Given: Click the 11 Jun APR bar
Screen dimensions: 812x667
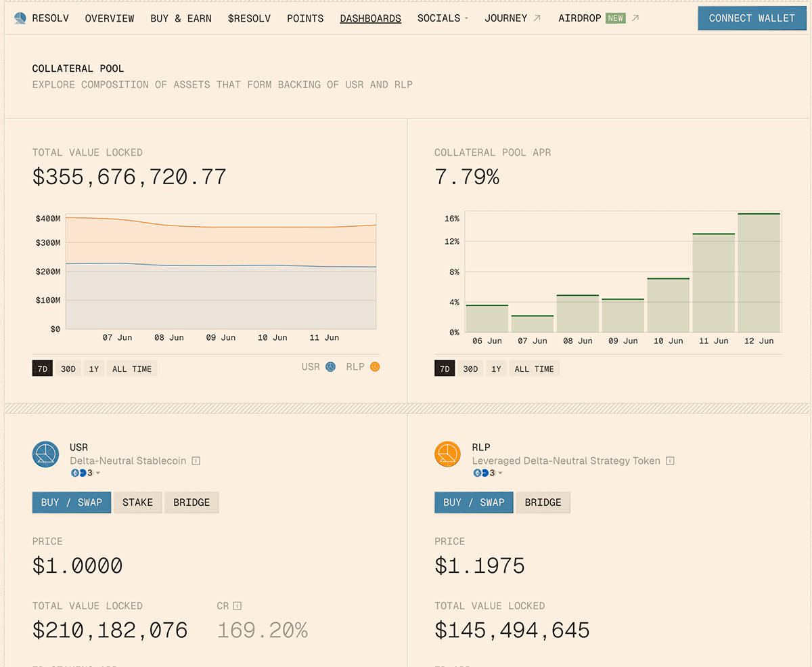Looking at the screenshot, I should click(x=714, y=283).
